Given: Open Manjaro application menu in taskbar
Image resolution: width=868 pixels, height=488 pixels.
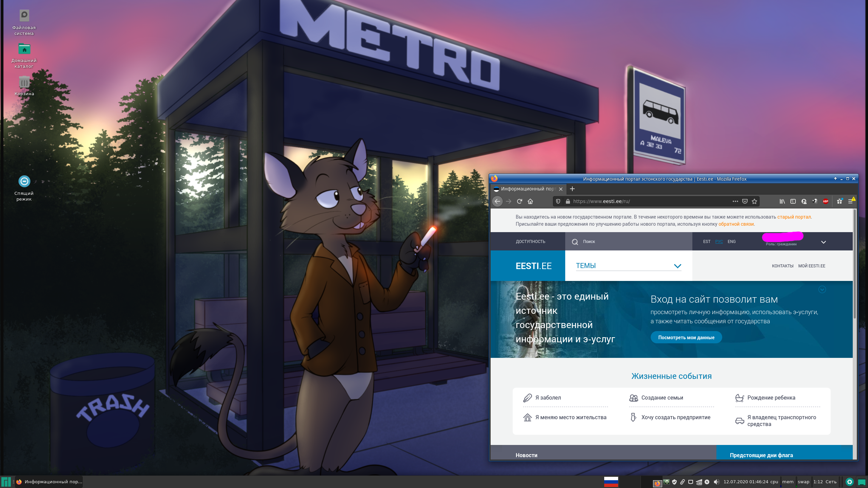Looking at the screenshot, I should [x=6, y=482].
